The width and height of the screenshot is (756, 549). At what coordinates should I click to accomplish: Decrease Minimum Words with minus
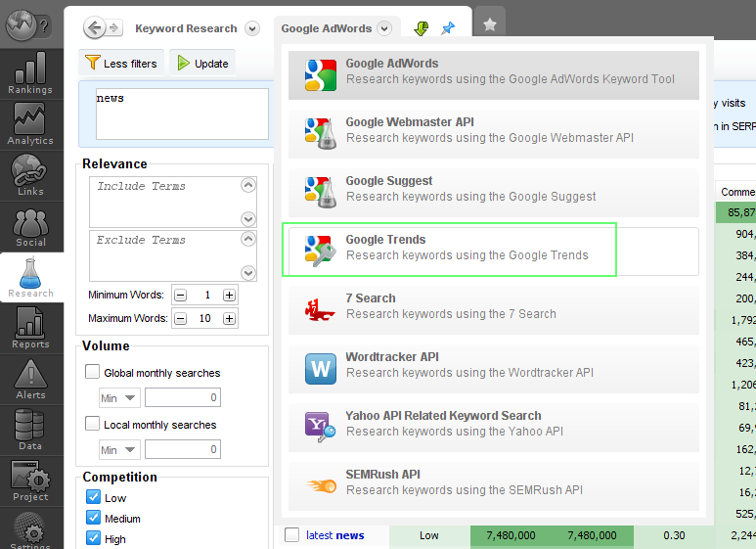(180, 296)
